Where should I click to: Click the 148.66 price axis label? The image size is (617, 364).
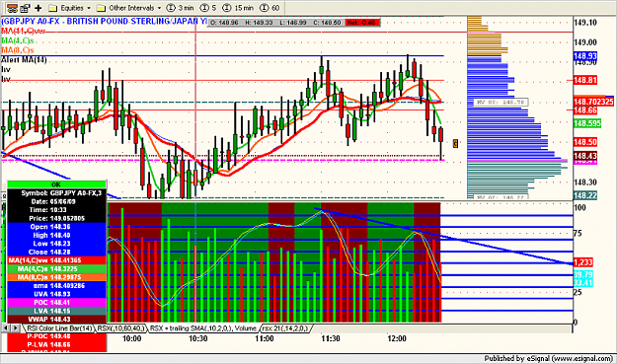[585, 110]
